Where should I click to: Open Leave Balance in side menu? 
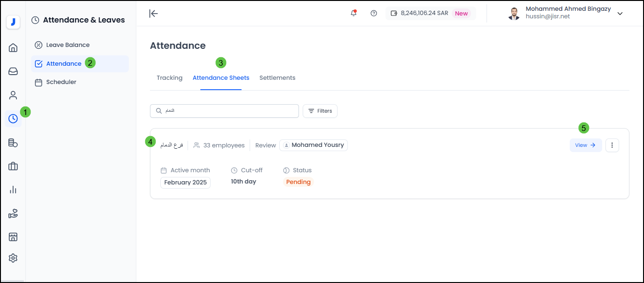click(x=68, y=45)
